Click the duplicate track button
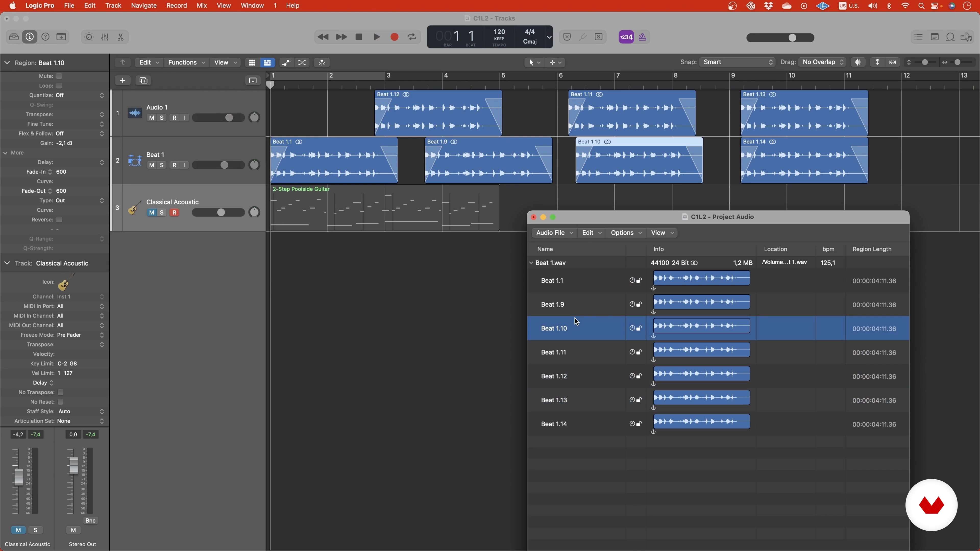Viewport: 980px width, 551px height. click(x=143, y=80)
